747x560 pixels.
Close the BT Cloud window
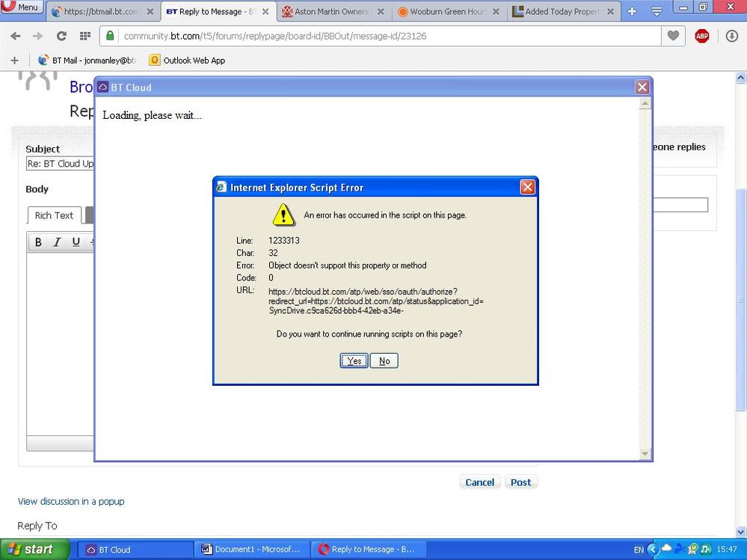pyautogui.click(x=642, y=87)
